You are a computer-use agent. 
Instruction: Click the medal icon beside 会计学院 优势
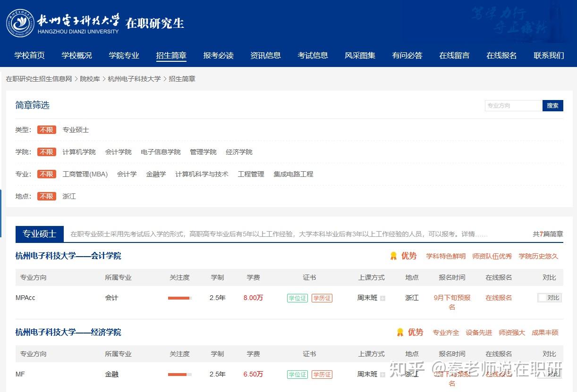pos(393,256)
